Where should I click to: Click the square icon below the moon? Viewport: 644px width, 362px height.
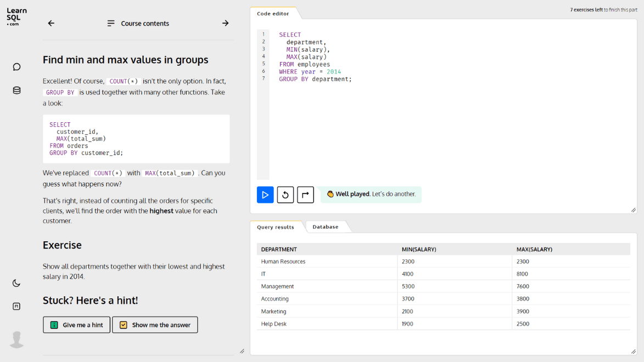click(16, 307)
